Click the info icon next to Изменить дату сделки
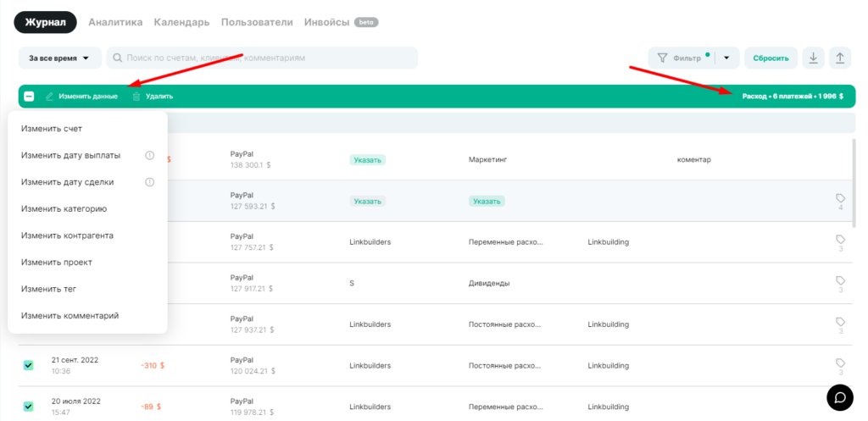 (149, 182)
